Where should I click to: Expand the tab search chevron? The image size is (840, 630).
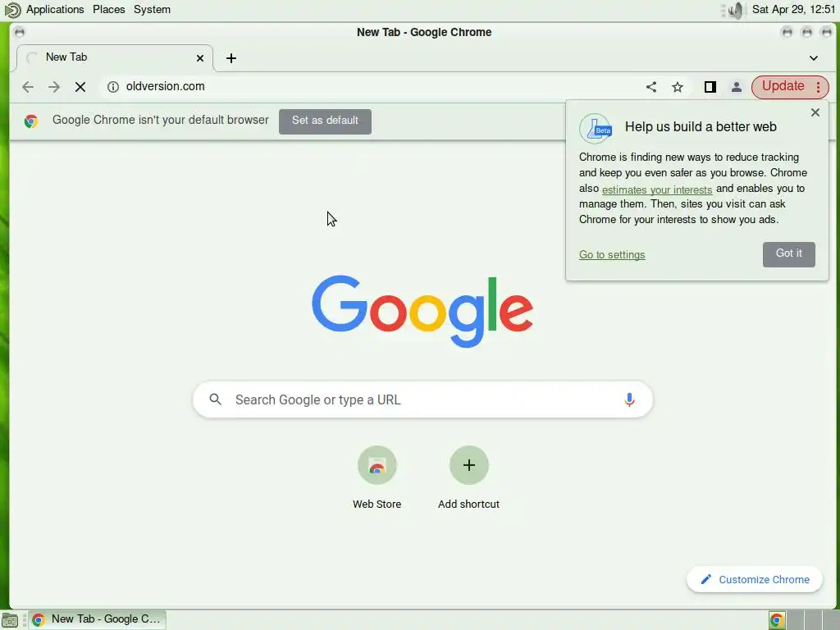[813, 58]
